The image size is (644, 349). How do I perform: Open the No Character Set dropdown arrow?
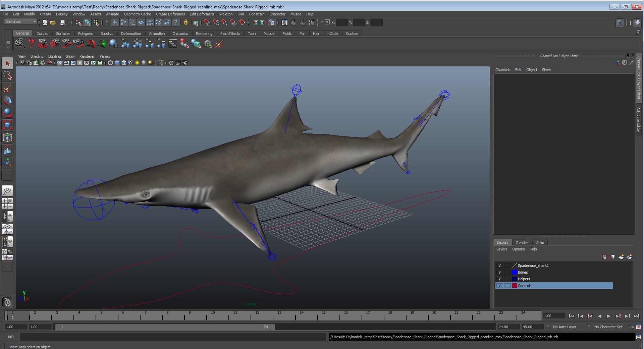(589, 327)
